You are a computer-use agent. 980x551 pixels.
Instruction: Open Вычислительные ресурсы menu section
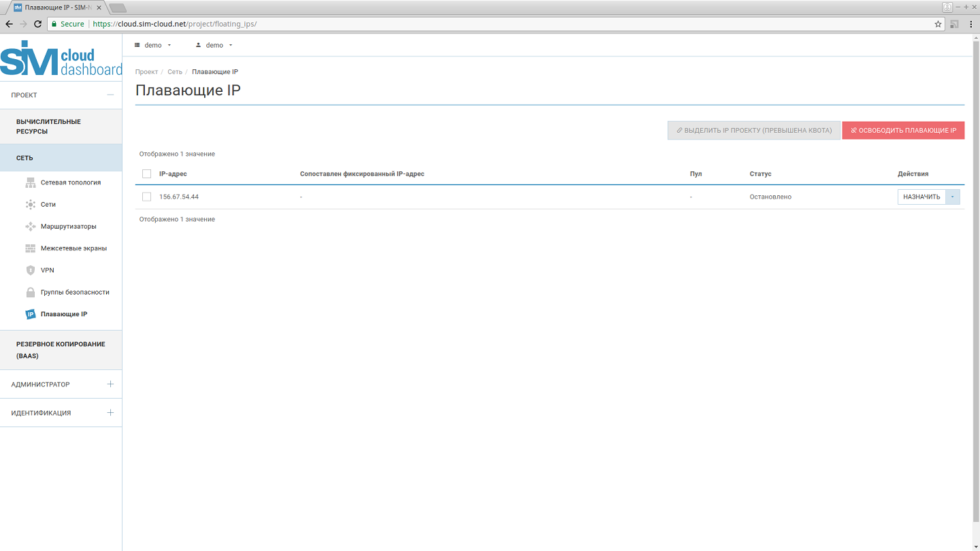pyautogui.click(x=48, y=127)
